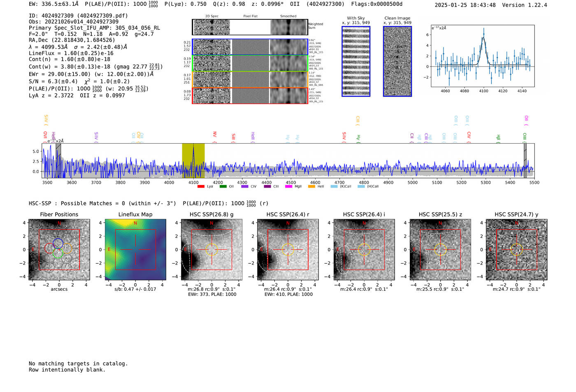This screenshot has height=392, width=576.
Task: Open the Lineflux Map image
Action: click(135, 250)
